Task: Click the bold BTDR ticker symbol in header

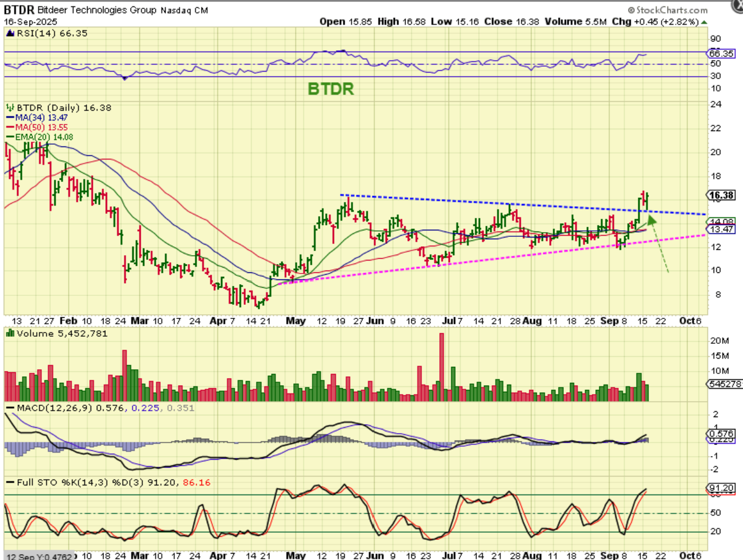Action: [19, 10]
